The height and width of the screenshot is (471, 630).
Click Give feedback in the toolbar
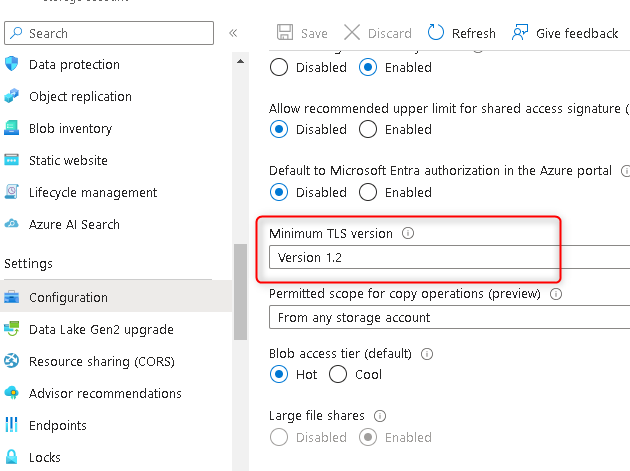(x=565, y=33)
